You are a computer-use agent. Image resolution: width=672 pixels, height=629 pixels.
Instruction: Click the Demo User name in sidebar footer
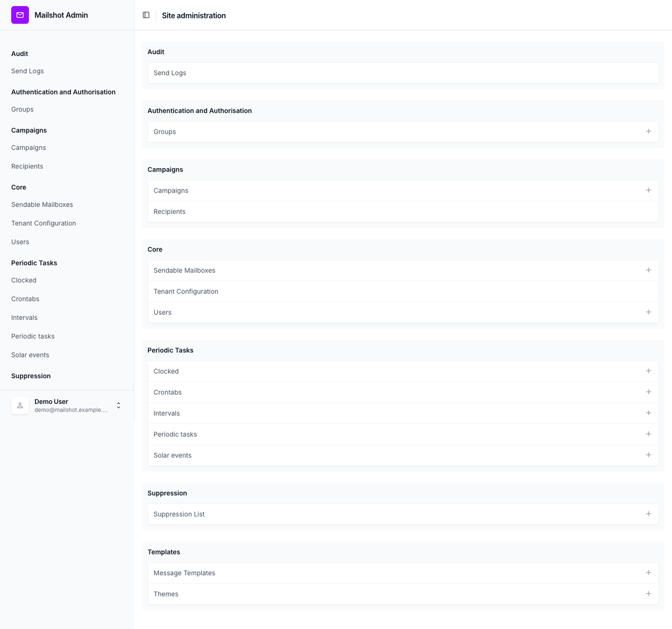click(x=51, y=402)
